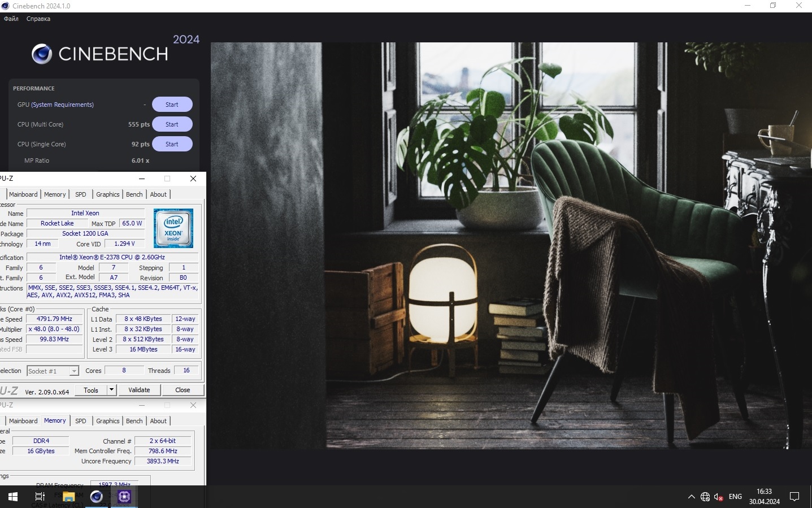Click the Mem Controller Freq. value 798.6 MHz

163,451
